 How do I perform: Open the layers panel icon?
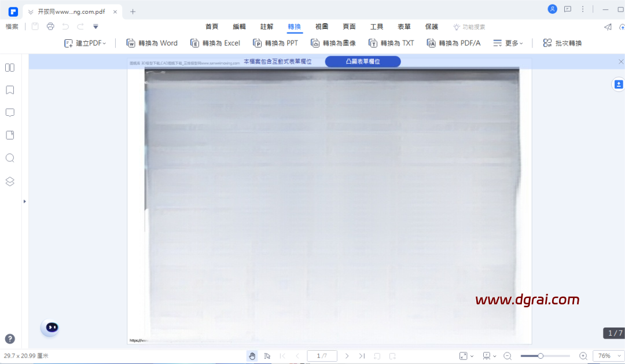point(10,181)
